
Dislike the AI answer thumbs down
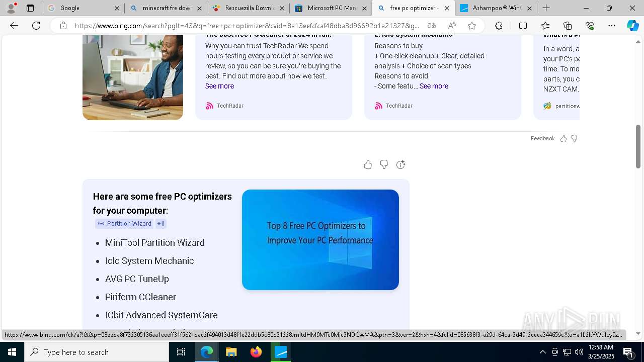[384, 164]
